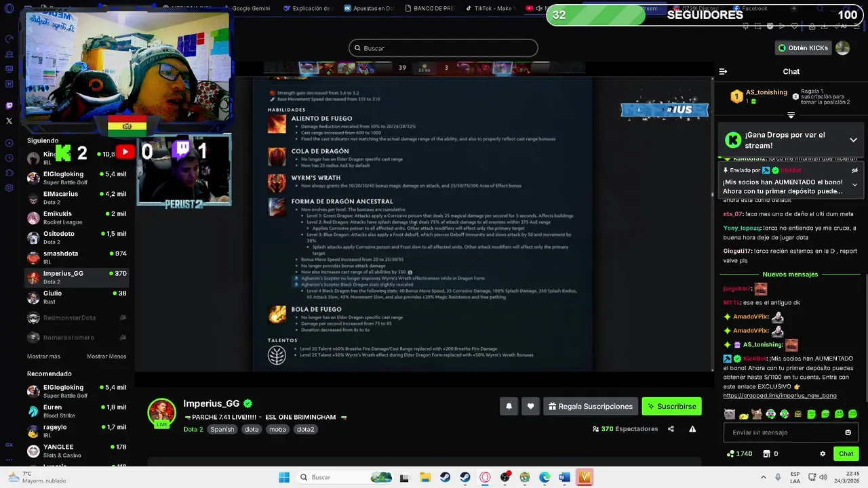The width and height of the screenshot is (868, 488).
Task: Click the Kick Buscar search field
Action: coord(443,48)
